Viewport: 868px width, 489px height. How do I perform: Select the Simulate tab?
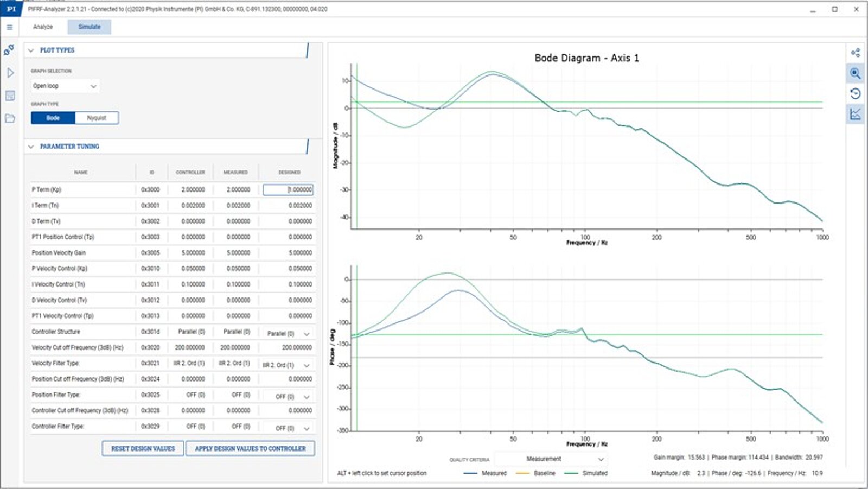pos(90,27)
